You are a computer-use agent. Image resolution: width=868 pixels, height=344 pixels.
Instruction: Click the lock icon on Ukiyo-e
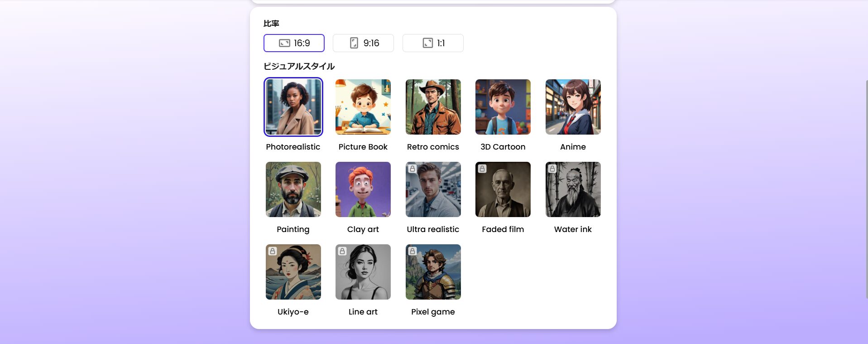point(273,251)
